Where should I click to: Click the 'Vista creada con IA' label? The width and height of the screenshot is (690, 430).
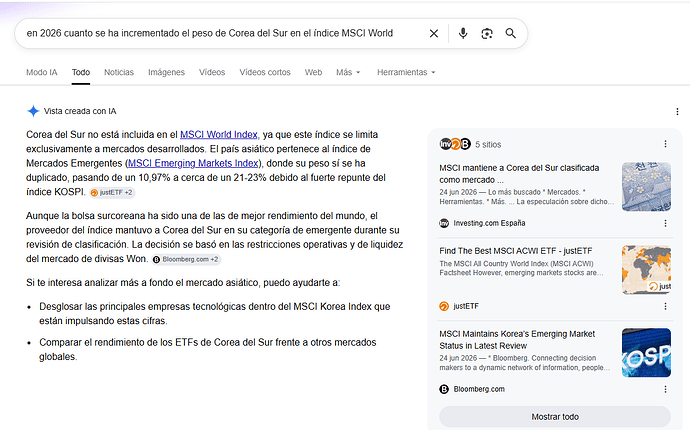pyautogui.click(x=80, y=111)
